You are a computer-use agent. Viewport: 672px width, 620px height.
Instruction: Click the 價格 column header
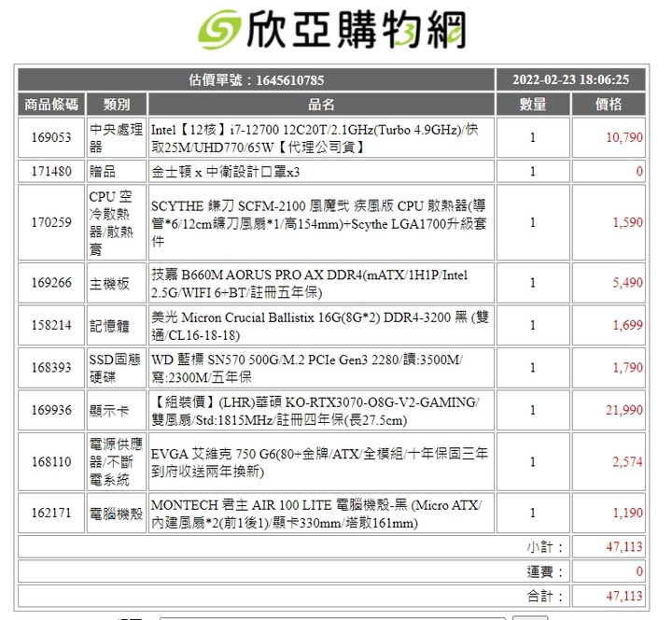609,105
